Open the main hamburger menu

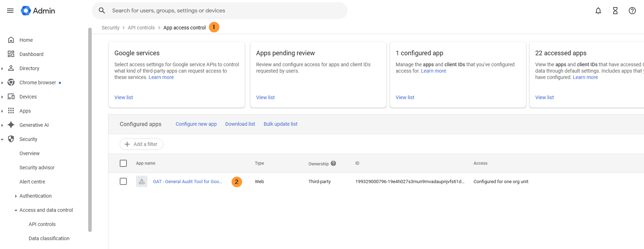(10, 11)
